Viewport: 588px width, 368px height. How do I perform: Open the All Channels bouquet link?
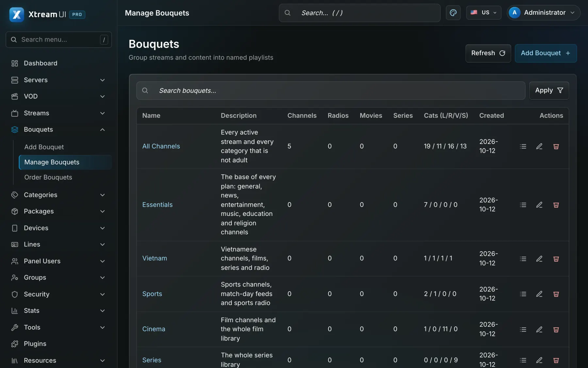[161, 146]
